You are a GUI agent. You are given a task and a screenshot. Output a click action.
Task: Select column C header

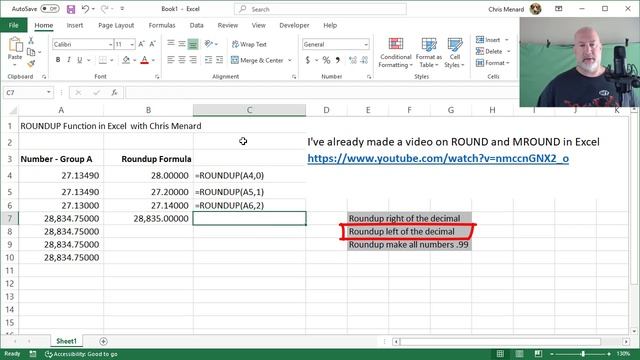point(249,110)
